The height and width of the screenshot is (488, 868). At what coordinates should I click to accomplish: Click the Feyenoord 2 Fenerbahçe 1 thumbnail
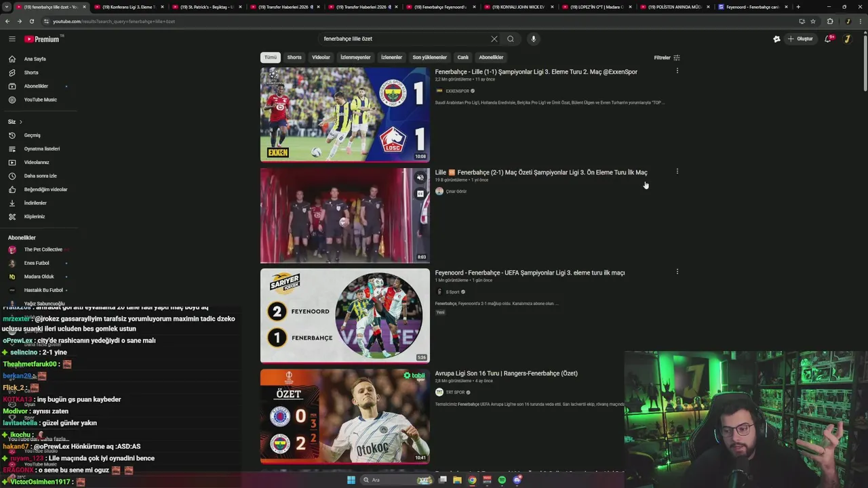(x=345, y=316)
